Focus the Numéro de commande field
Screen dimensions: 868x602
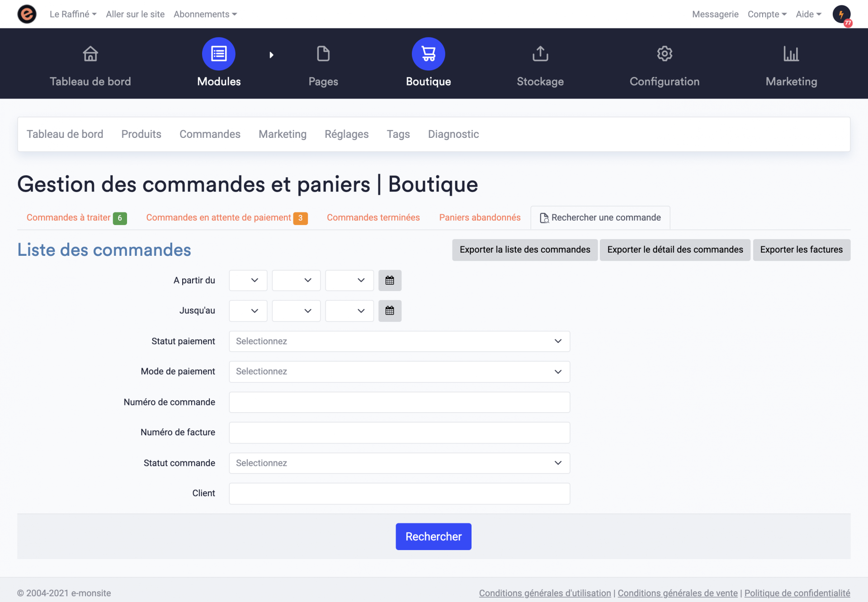[x=399, y=402]
